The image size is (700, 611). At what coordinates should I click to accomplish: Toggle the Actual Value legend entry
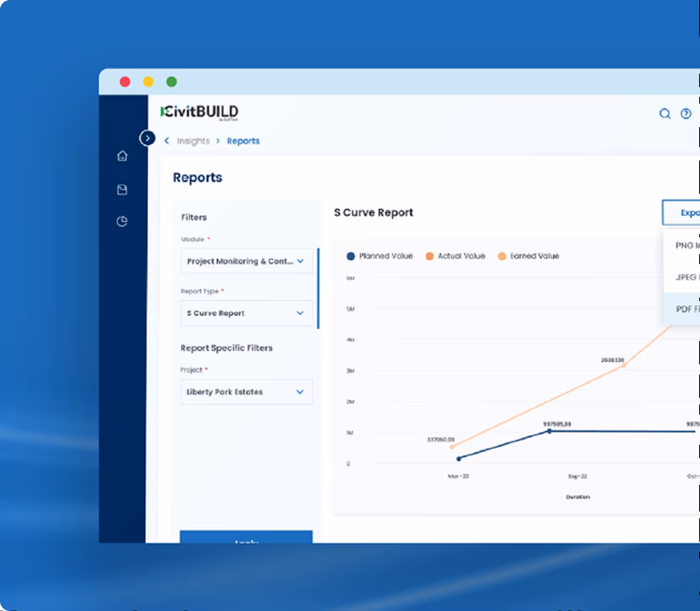point(455,256)
